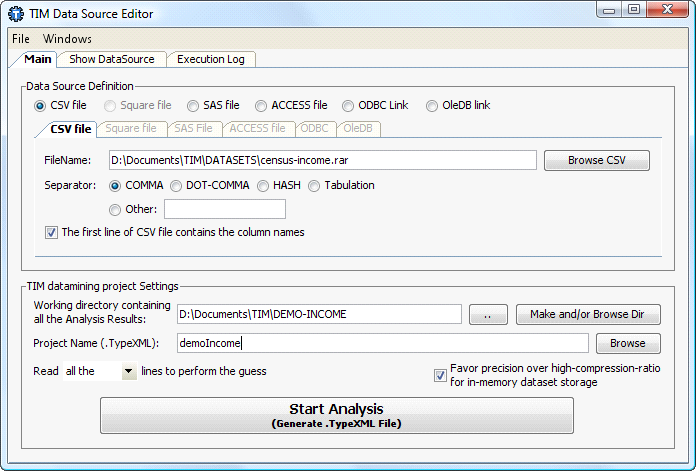696x471 pixels.
Task: Click the FileName input field
Action: pos(323,160)
